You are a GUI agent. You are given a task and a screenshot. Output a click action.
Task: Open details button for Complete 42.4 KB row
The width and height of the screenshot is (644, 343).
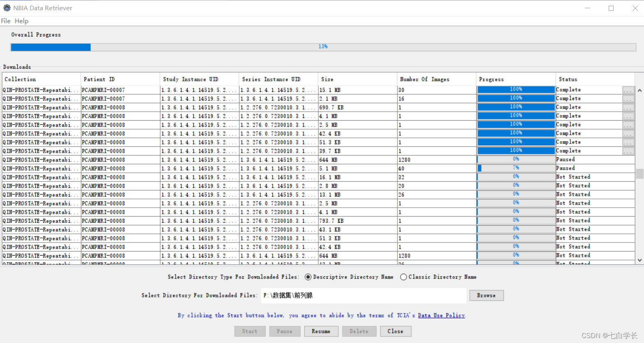(x=628, y=134)
